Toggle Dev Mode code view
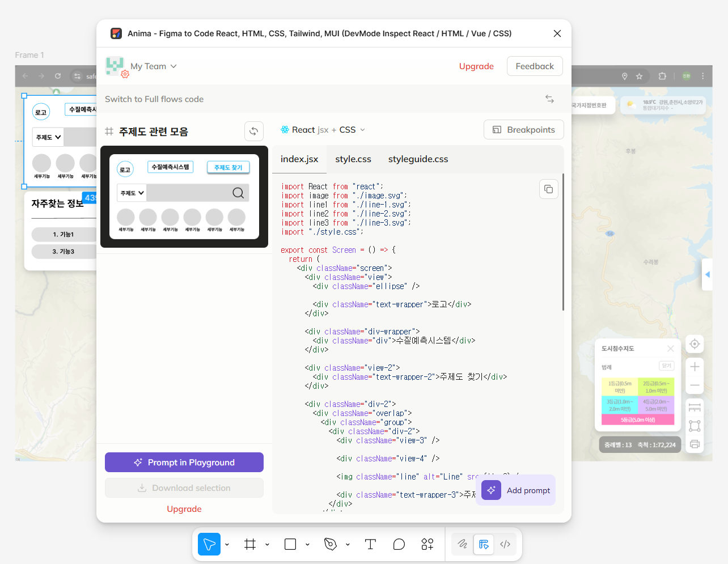The width and height of the screenshot is (728, 564). click(505, 544)
